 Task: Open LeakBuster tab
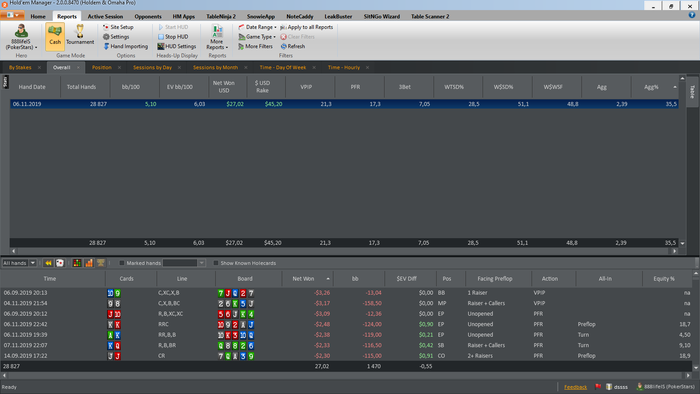[338, 17]
